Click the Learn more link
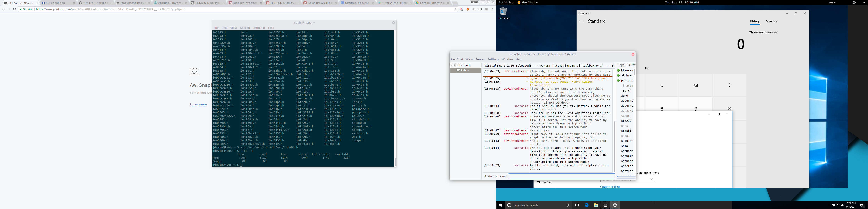 click(198, 105)
